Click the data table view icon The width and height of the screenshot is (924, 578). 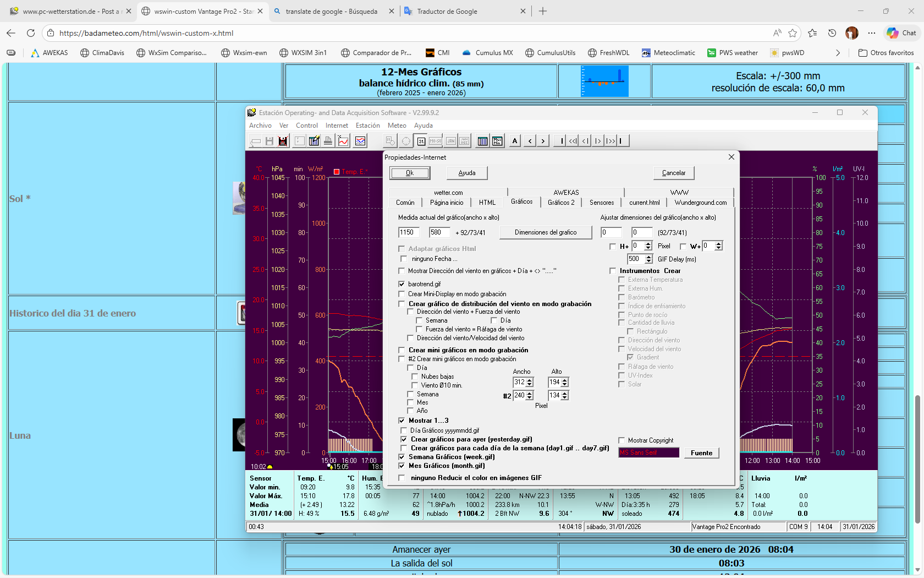482,141
